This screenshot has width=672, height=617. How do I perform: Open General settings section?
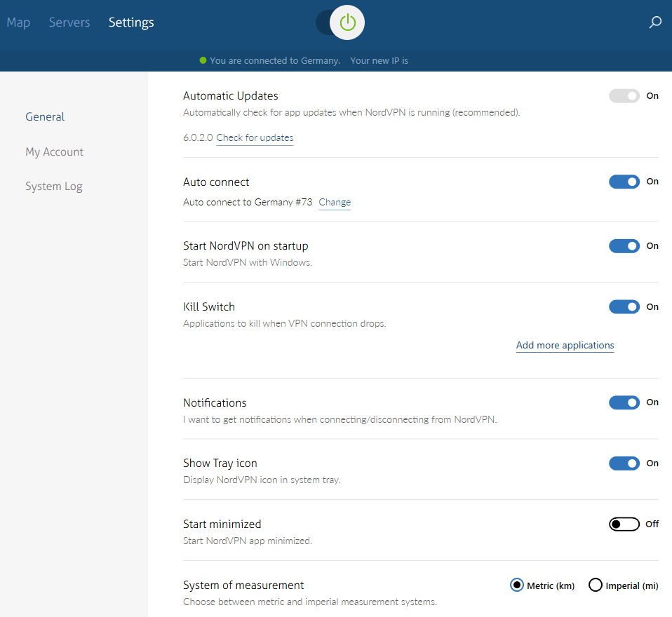coord(45,116)
